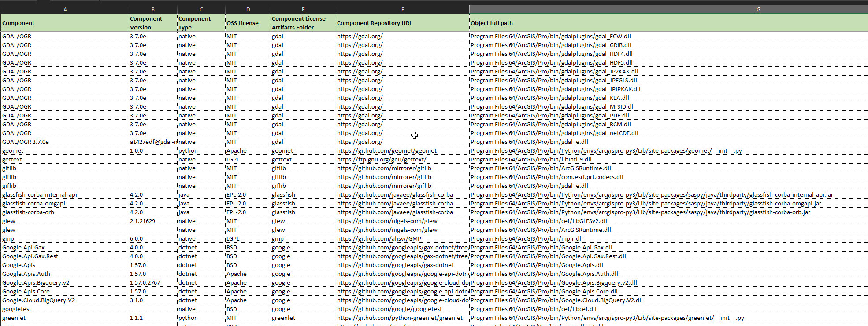
Task: Select the 'gettext' artifacts folder cell
Action: (x=303, y=159)
